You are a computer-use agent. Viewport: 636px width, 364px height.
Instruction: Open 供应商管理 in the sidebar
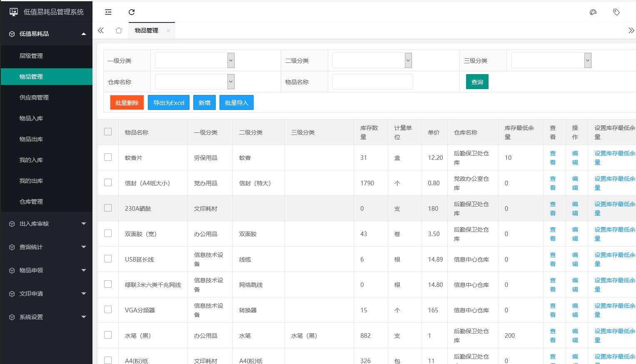(34, 97)
